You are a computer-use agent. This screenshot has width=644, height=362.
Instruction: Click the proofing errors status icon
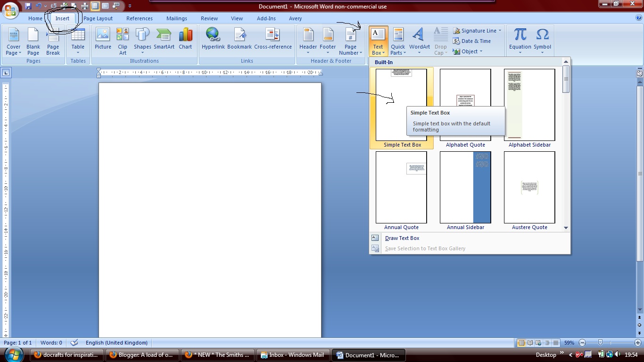point(74,343)
